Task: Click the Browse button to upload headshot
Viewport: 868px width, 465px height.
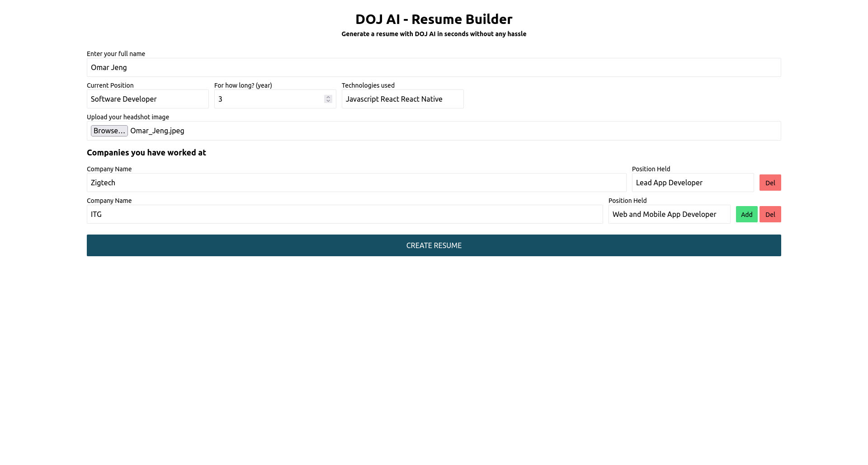Action: point(109,131)
